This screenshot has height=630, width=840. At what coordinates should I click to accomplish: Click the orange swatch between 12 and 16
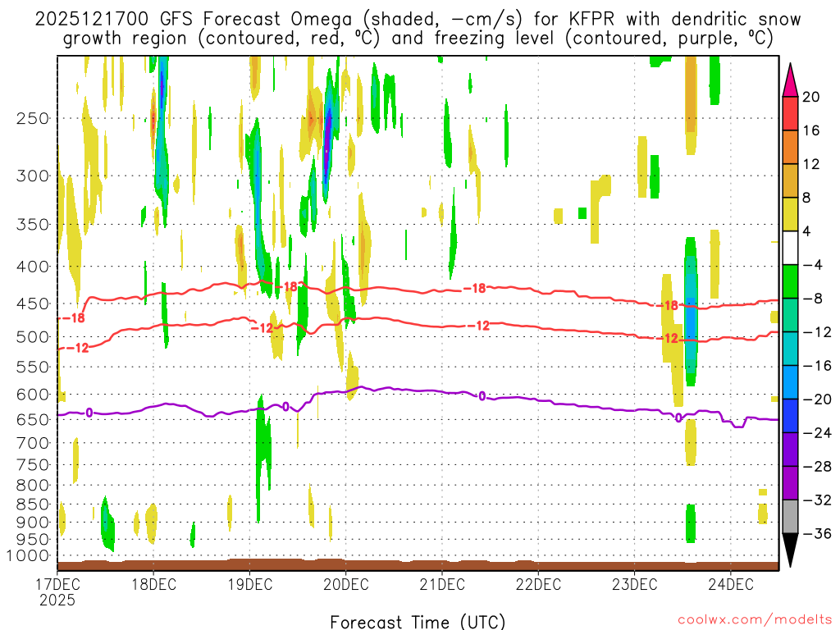790,148
